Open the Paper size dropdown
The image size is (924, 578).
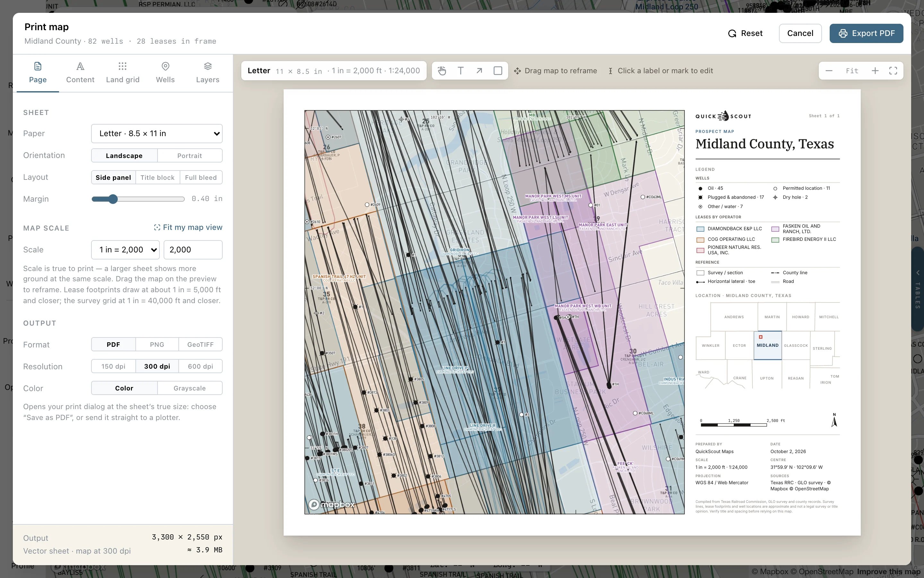tap(157, 133)
